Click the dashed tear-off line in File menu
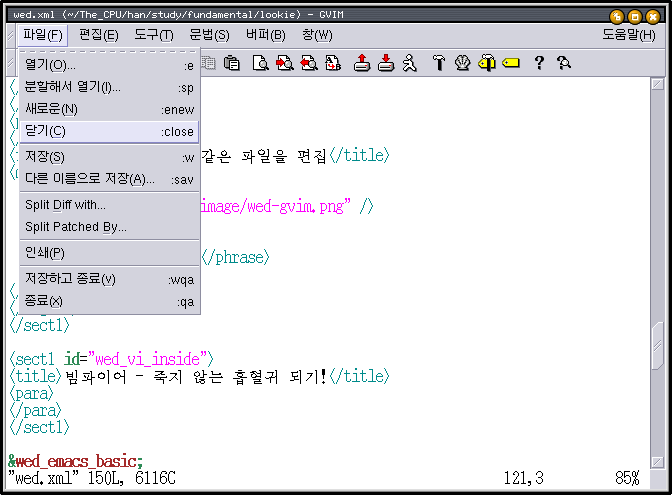Image resolution: width=672 pixels, height=495 pixels. tap(109, 51)
